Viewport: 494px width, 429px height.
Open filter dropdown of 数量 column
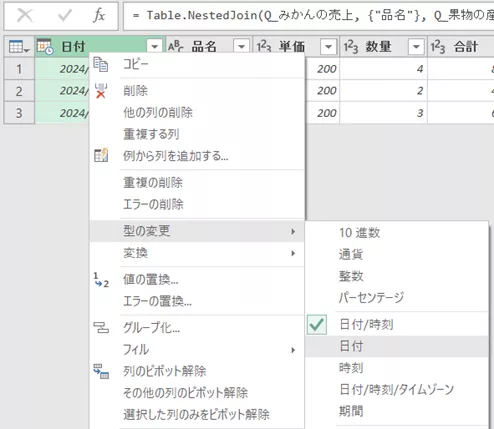(416, 47)
